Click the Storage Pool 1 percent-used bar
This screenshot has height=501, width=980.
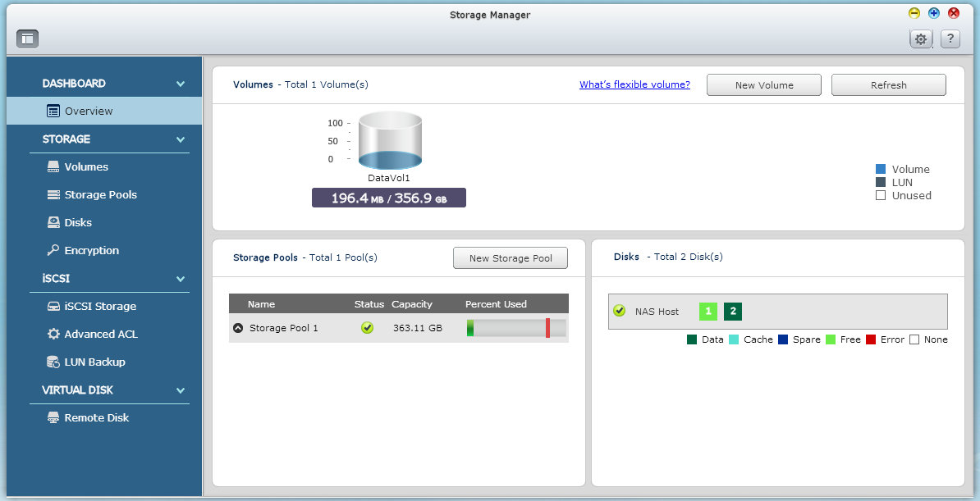click(x=516, y=328)
